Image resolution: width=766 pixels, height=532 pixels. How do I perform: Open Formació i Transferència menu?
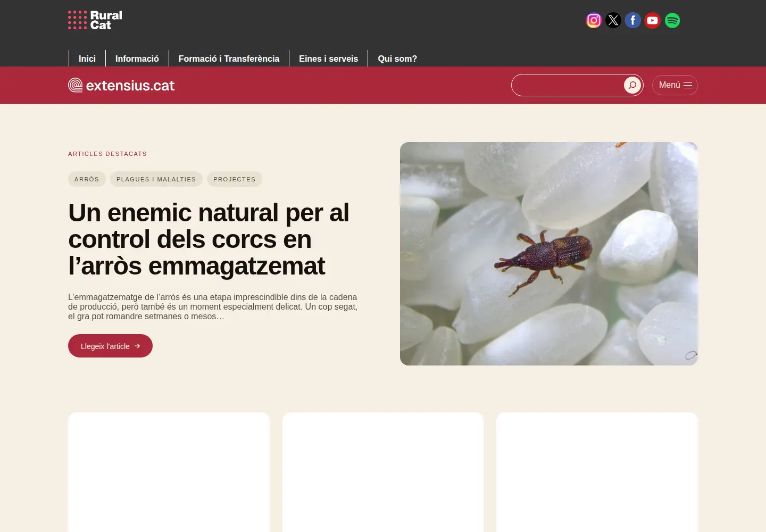(x=229, y=59)
